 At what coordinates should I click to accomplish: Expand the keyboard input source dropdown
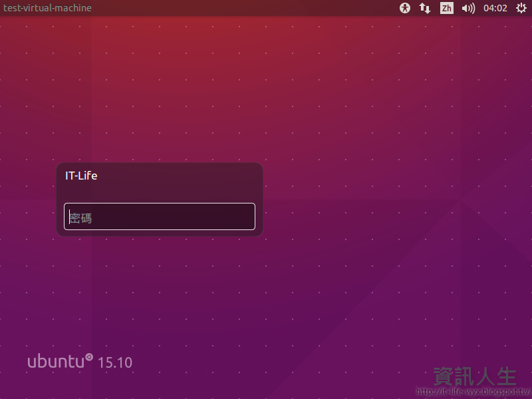(x=446, y=8)
